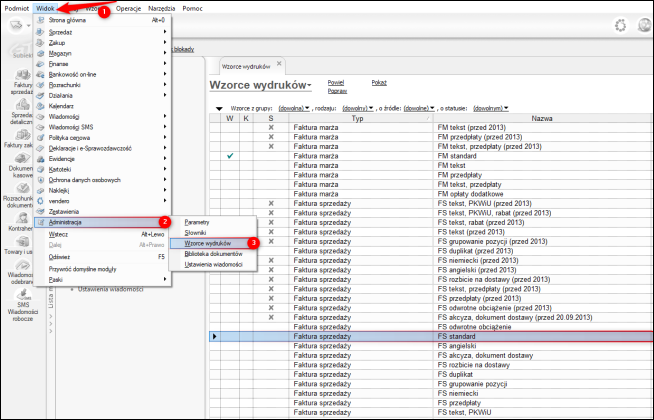Screen dimensions: 654x420
Task: Select Wzorce wydruków in Administracja submenu
Action: tap(208, 243)
